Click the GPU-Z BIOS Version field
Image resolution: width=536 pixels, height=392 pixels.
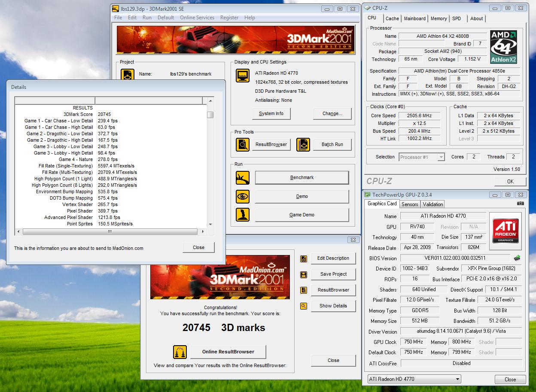(455, 258)
